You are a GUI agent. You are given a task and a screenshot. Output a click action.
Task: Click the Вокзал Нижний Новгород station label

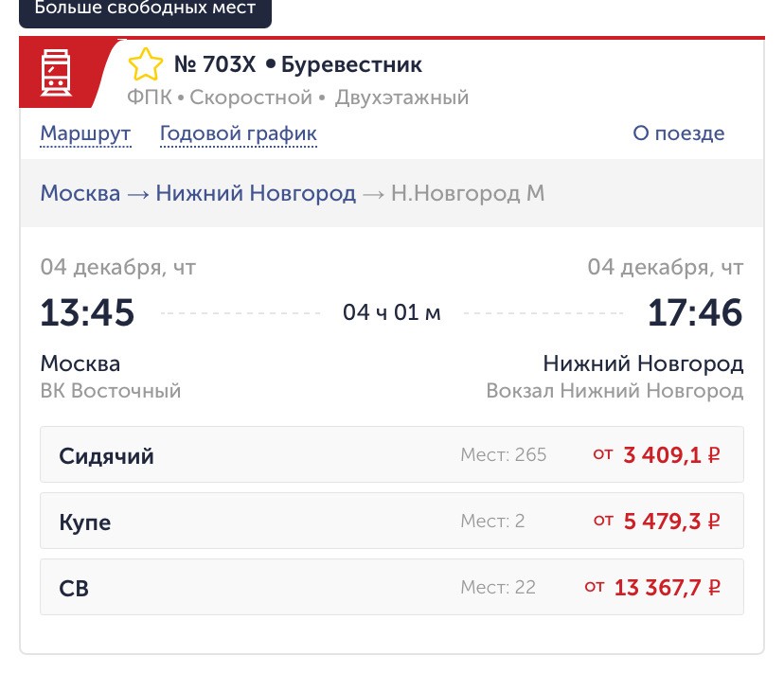(615, 391)
